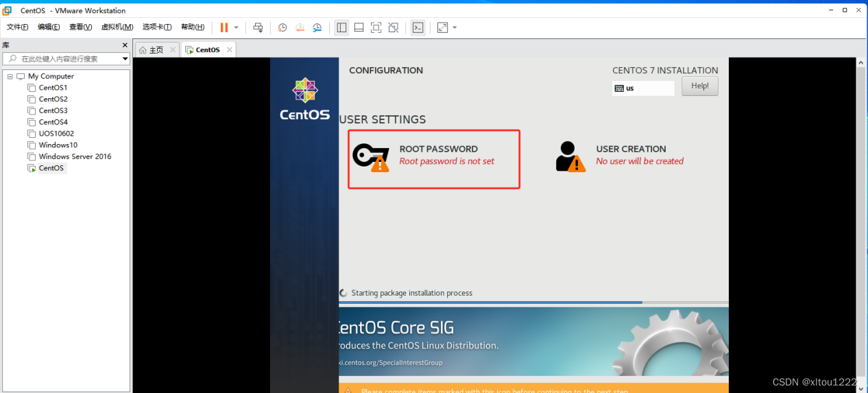Click the CentOS Core SIG banner

[x=533, y=341]
